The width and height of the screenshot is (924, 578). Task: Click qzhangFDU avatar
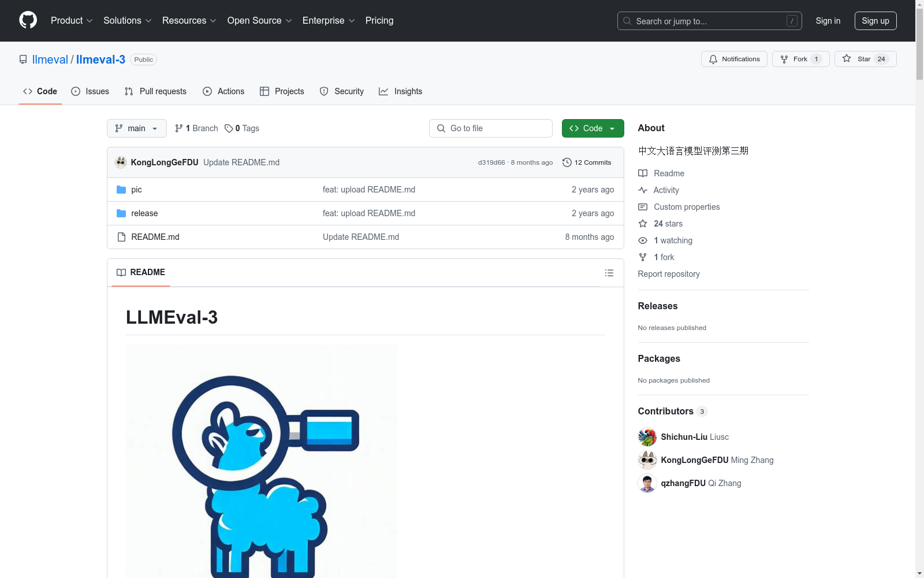[647, 483]
